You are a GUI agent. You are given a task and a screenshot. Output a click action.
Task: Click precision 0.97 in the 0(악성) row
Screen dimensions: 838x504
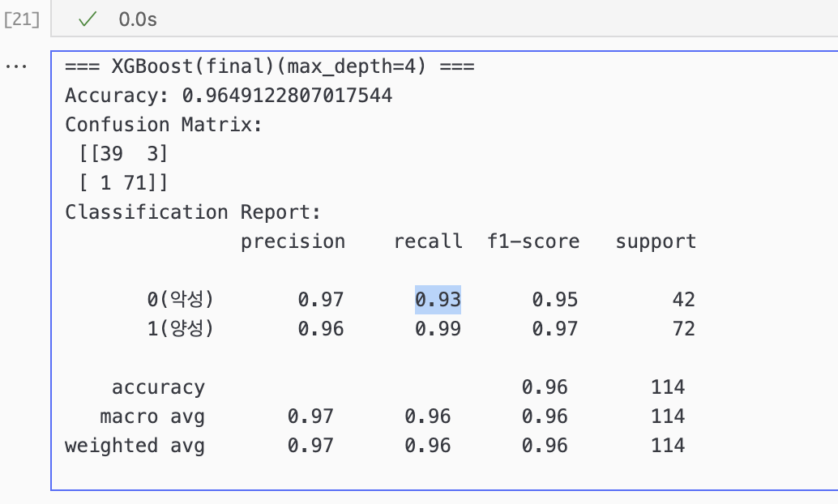[321, 300]
